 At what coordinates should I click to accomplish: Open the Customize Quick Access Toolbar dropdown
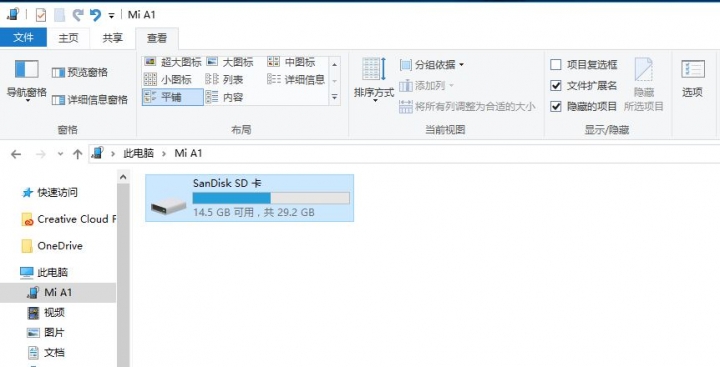111,16
